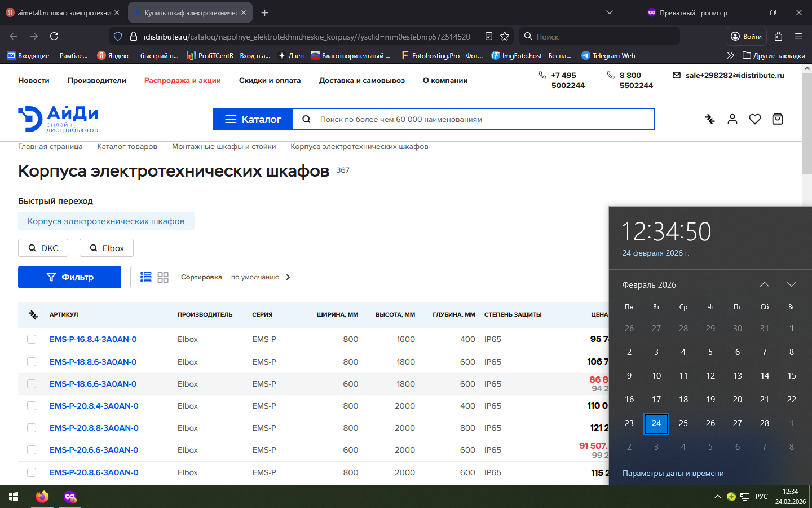Image resolution: width=812 pixels, height=508 pixels.
Task: Click the favorites heart icon in site header
Action: (x=755, y=119)
